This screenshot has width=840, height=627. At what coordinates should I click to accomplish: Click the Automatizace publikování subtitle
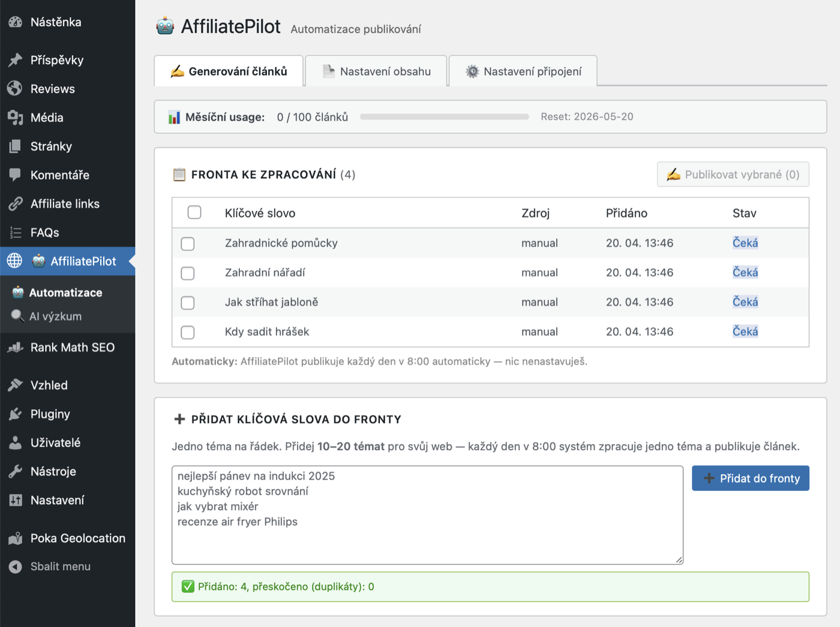[356, 29]
